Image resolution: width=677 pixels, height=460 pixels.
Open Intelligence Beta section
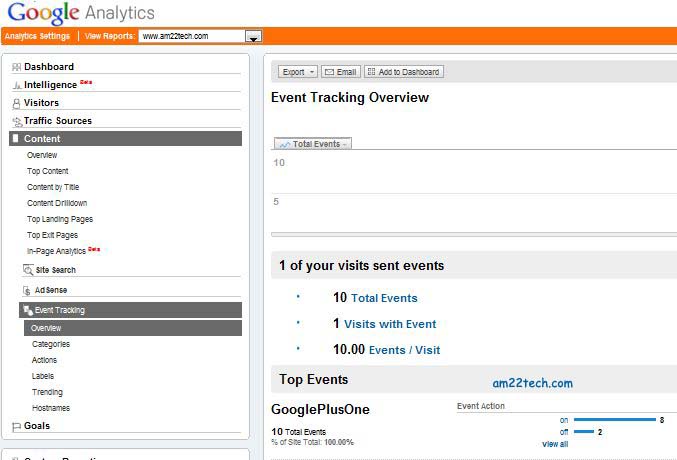pos(58,85)
